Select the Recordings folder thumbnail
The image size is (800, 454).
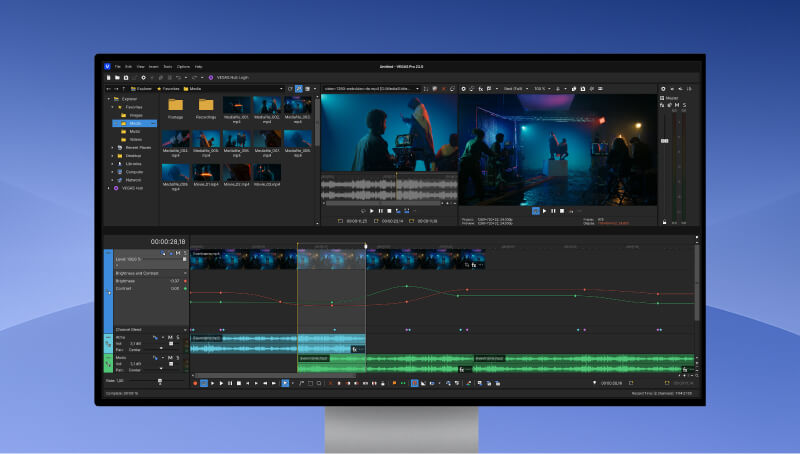pos(206,106)
